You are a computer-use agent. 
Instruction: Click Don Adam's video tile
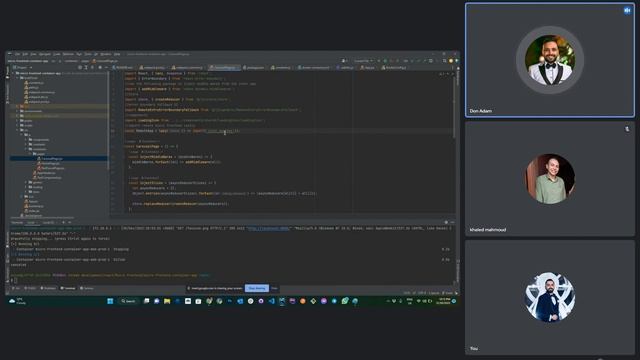pos(550,60)
